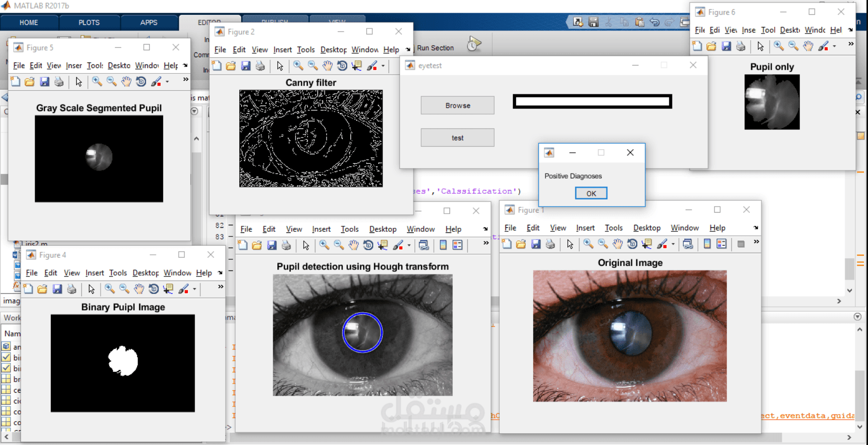868x445 pixels.
Task: Open Brush dropdown arrow in Figure 6 toolbar
Action: (834, 46)
